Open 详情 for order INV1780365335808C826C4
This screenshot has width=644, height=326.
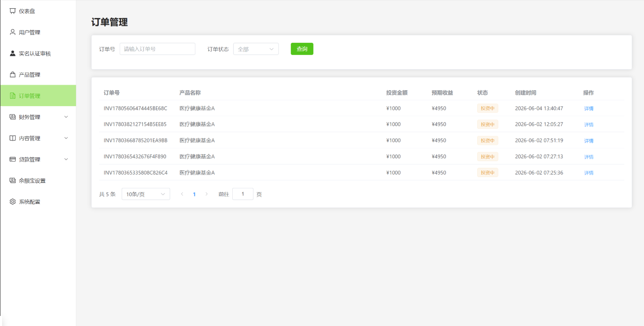click(x=589, y=173)
